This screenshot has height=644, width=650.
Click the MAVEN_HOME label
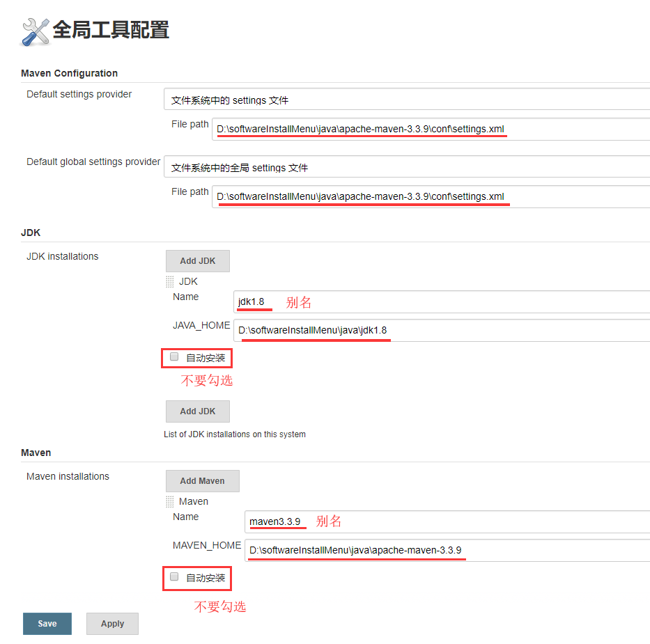tap(207, 545)
